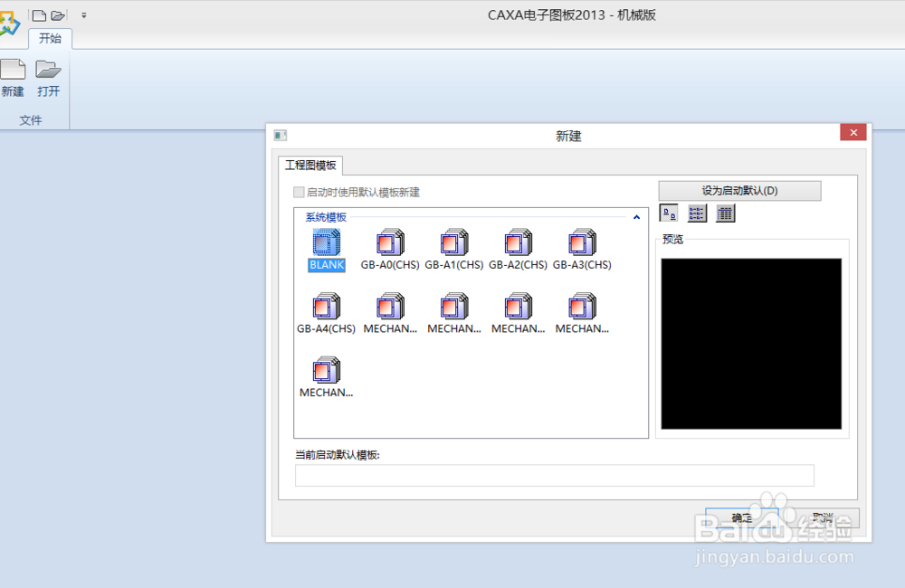905x588 pixels.
Task: Click the 当前启动默认模板 text field
Action: coord(554,476)
